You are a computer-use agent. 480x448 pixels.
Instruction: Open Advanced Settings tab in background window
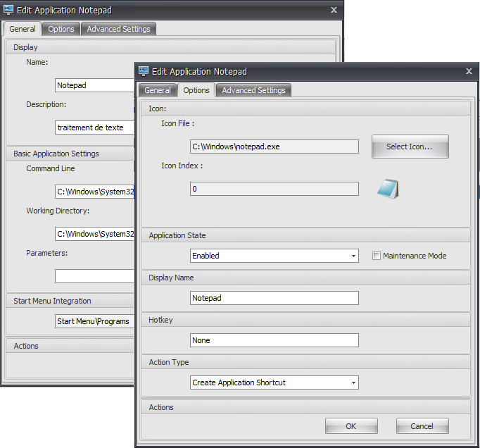coord(118,29)
